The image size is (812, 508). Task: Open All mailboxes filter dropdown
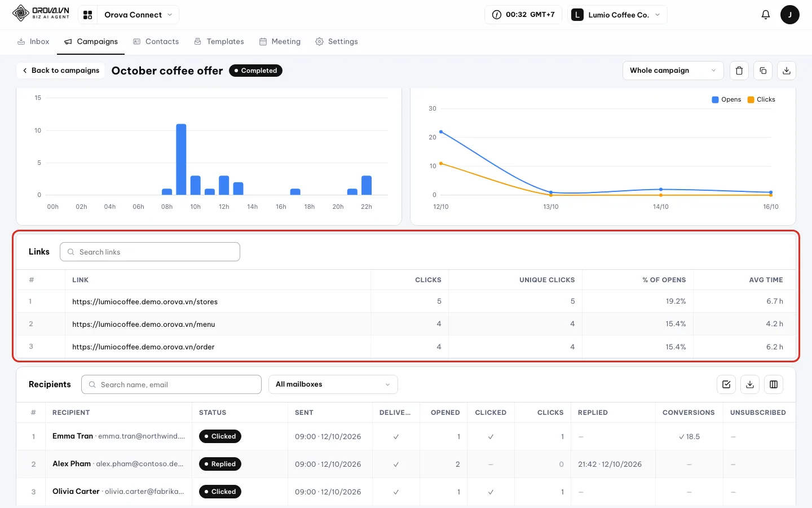pyautogui.click(x=333, y=384)
